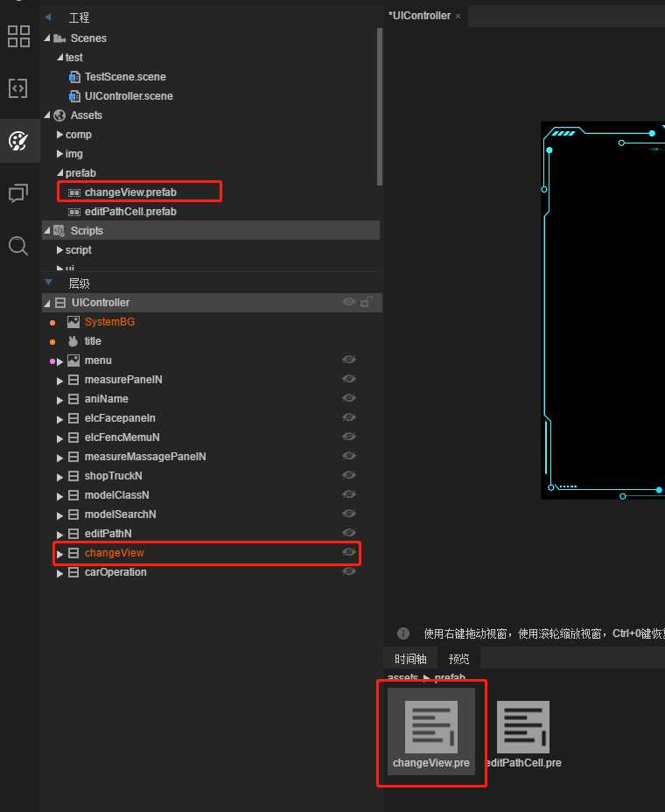Click the UIController.scene file icon

coord(74,96)
